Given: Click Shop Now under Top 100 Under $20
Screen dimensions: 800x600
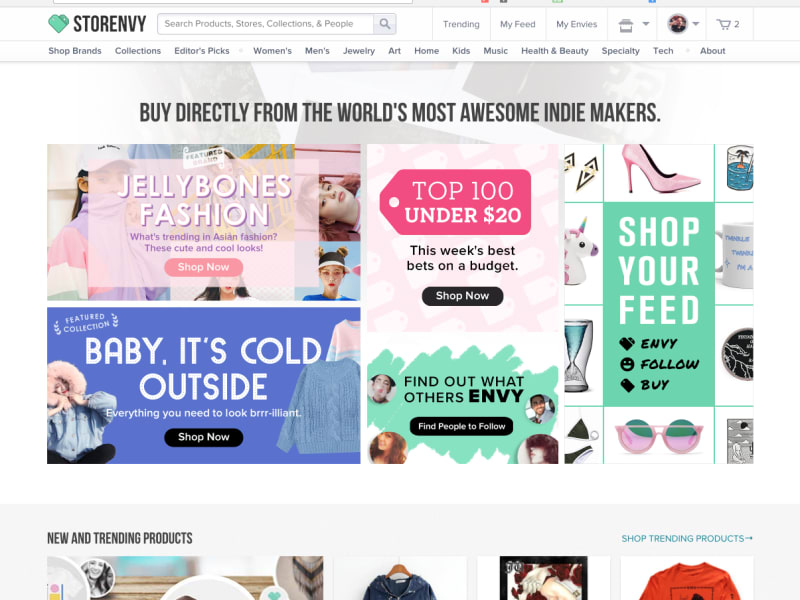Looking at the screenshot, I should point(462,296).
